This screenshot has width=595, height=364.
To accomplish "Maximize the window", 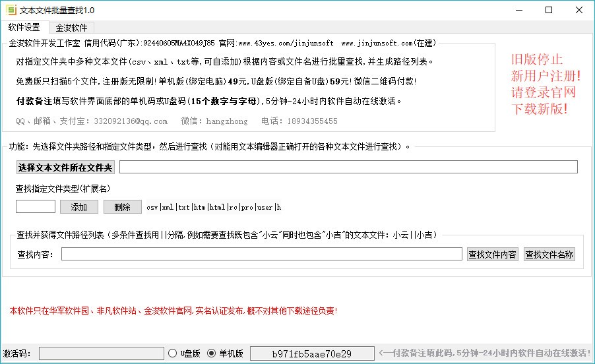I will click(549, 11).
